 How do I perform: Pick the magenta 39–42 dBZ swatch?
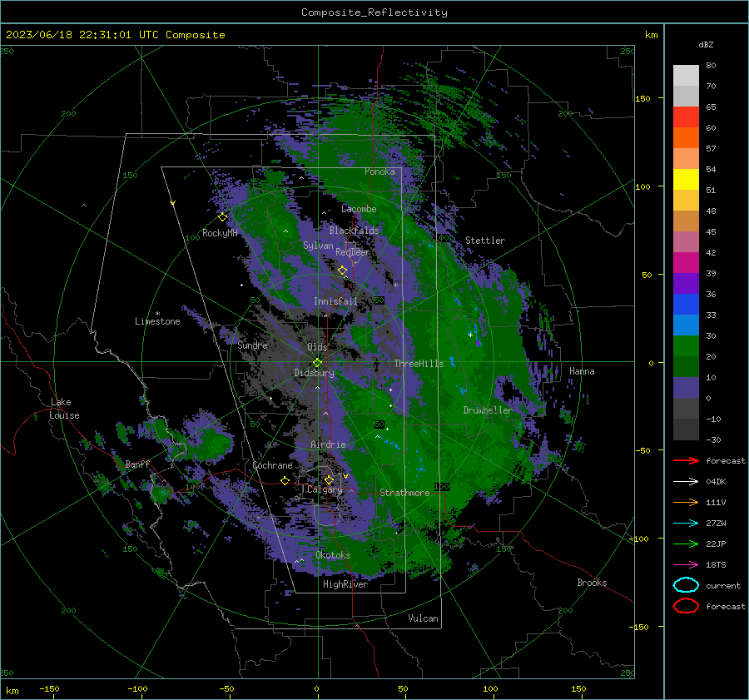point(686,263)
